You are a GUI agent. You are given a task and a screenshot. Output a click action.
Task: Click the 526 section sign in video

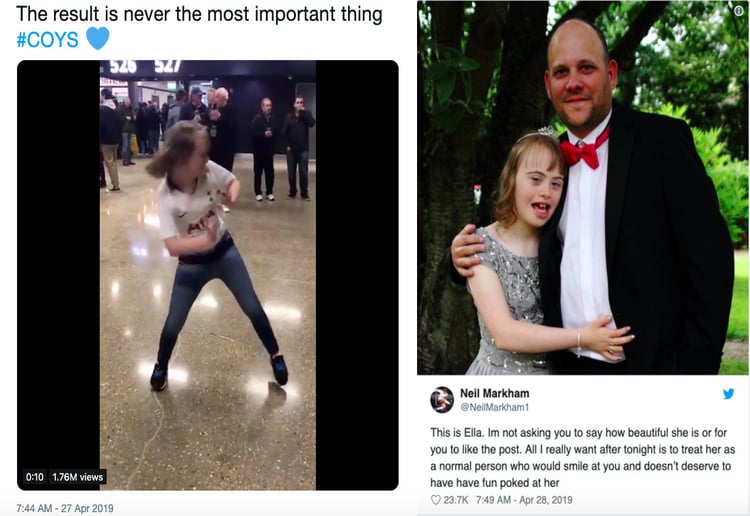(x=123, y=66)
